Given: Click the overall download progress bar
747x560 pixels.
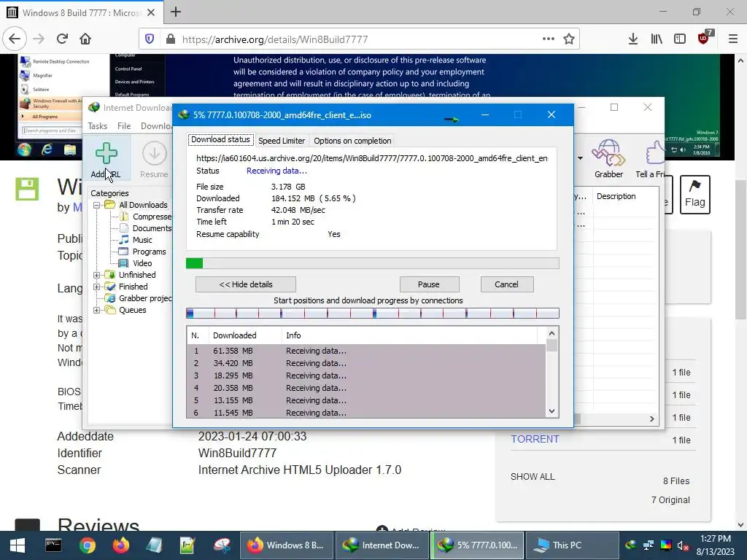Looking at the screenshot, I should click(373, 263).
